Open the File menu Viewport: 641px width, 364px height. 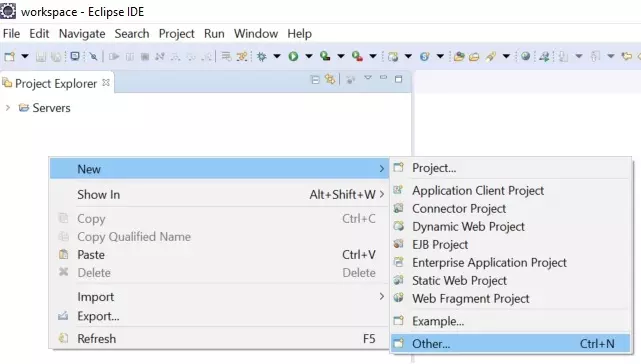11,34
